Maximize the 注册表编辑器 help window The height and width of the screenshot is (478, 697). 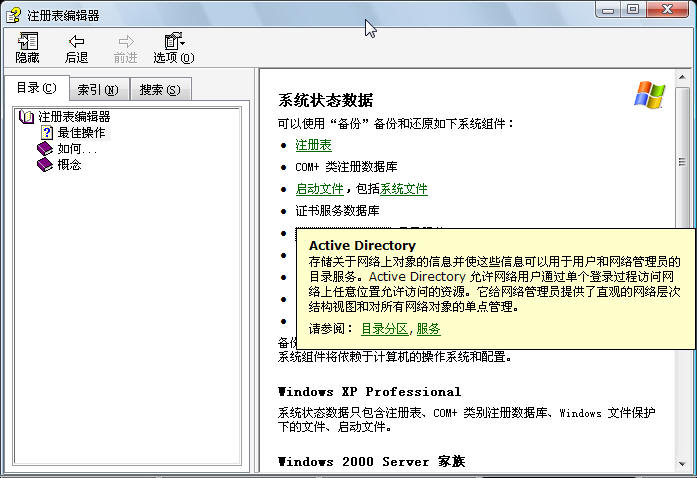[633, 10]
